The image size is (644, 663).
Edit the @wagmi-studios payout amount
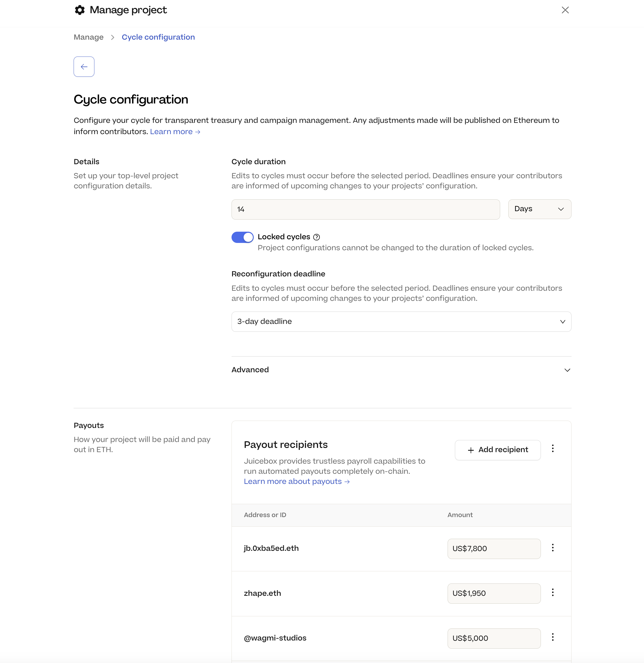point(494,638)
